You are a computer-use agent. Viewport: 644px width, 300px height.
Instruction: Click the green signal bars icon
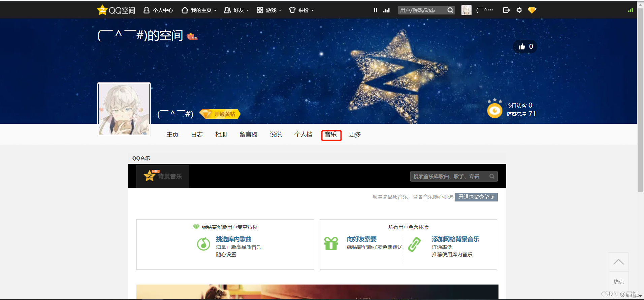631,10
